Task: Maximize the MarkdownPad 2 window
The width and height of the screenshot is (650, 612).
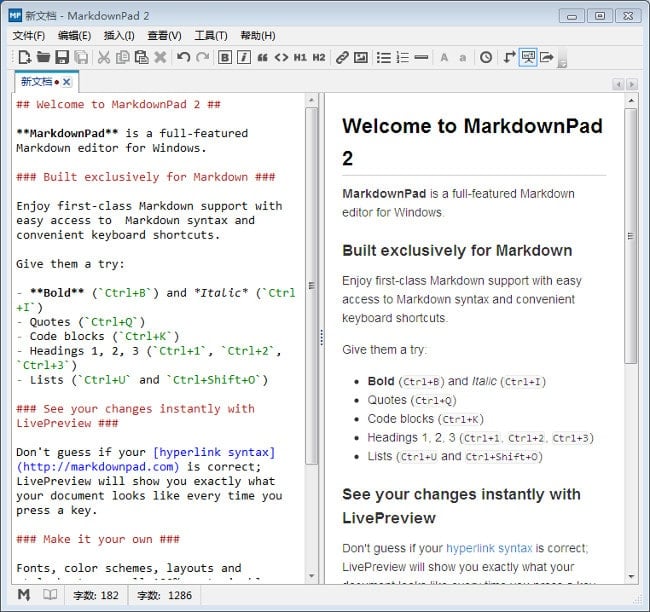Action: point(599,16)
